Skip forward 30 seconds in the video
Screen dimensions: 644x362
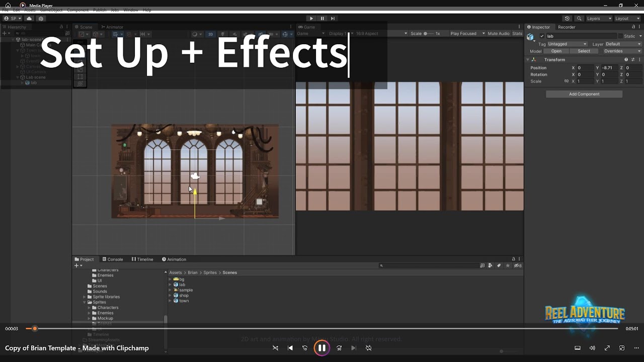pos(339,348)
